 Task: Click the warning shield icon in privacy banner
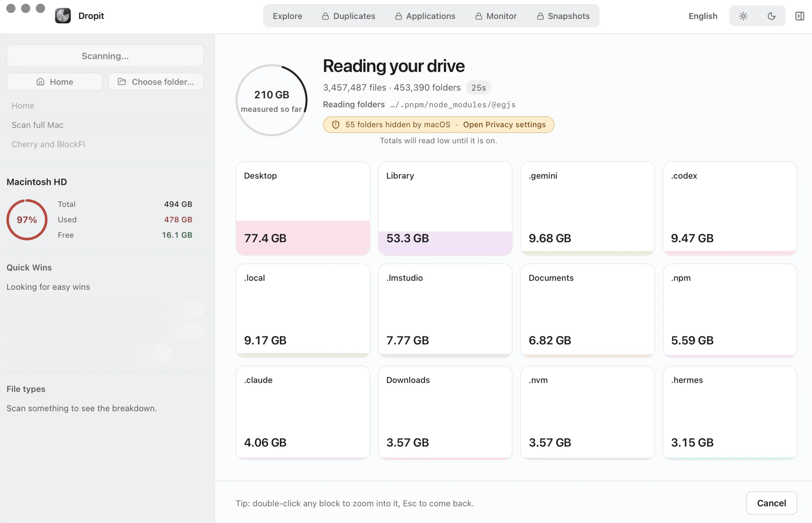[335, 125]
